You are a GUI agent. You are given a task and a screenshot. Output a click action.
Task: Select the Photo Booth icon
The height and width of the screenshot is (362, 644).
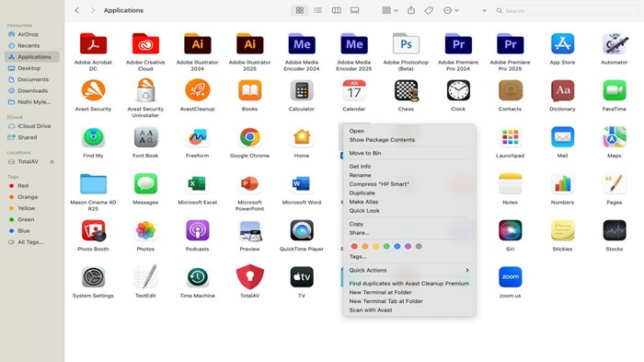pyautogui.click(x=93, y=230)
